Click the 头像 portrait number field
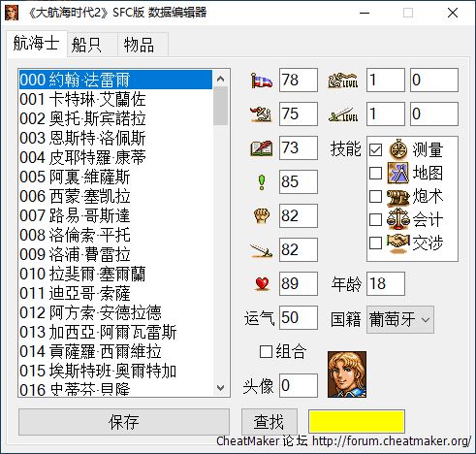Image resolution: width=476 pixels, height=454 pixels. click(299, 385)
